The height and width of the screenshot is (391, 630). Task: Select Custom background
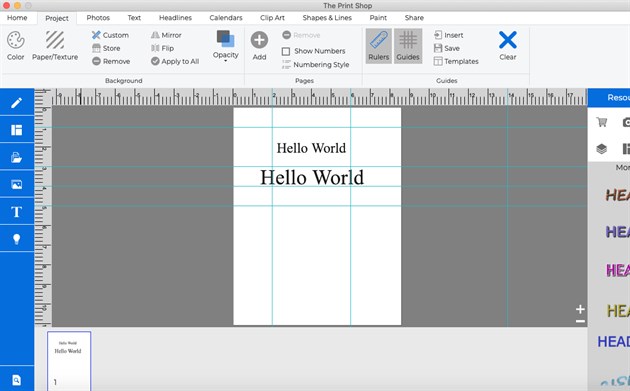point(110,35)
